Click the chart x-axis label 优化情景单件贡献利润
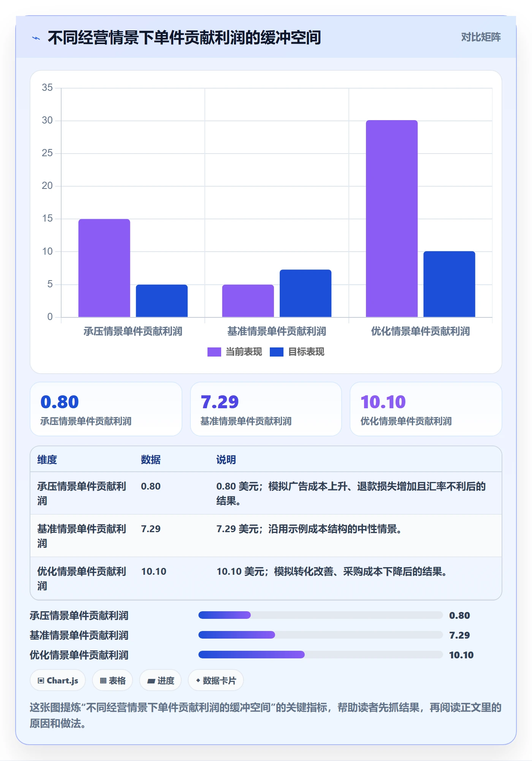532x761 pixels. (x=421, y=331)
